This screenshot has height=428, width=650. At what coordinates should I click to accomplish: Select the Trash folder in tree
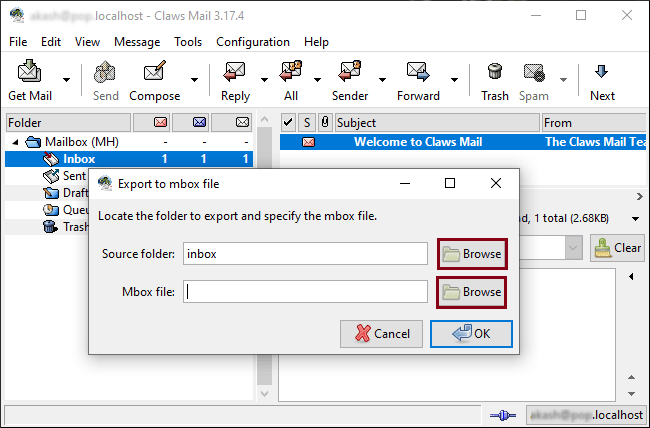[x=66, y=227]
